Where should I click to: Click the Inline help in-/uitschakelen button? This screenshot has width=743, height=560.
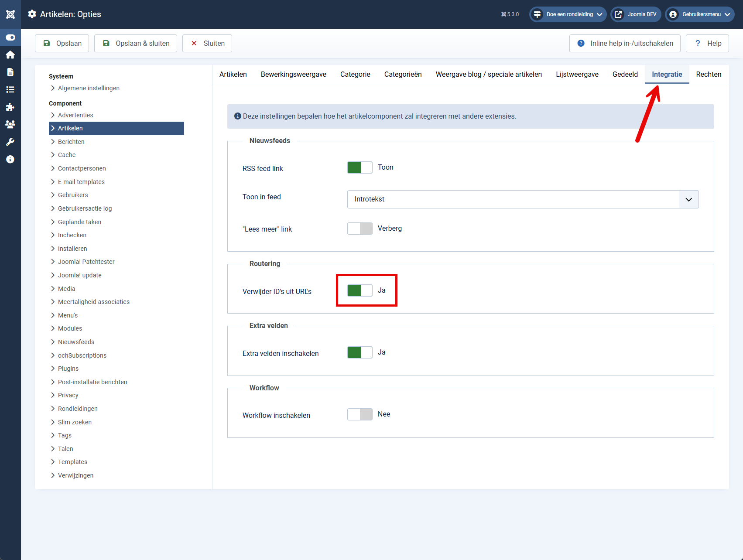(x=624, y=43)
